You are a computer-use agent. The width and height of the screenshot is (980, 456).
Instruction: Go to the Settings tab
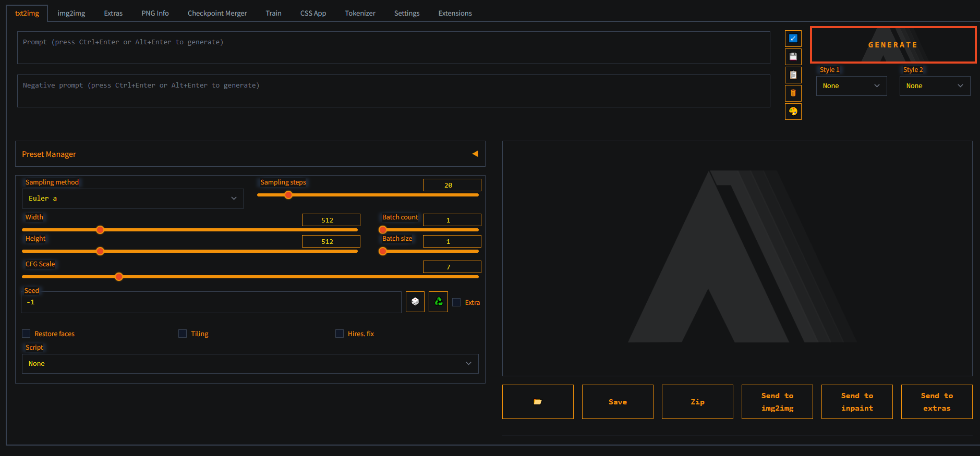407,13
